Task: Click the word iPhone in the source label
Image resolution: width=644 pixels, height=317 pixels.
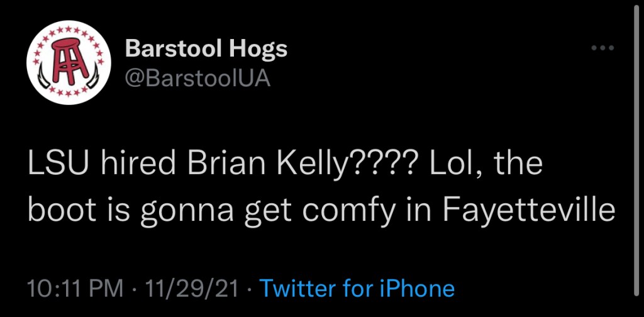Action: 416,289
